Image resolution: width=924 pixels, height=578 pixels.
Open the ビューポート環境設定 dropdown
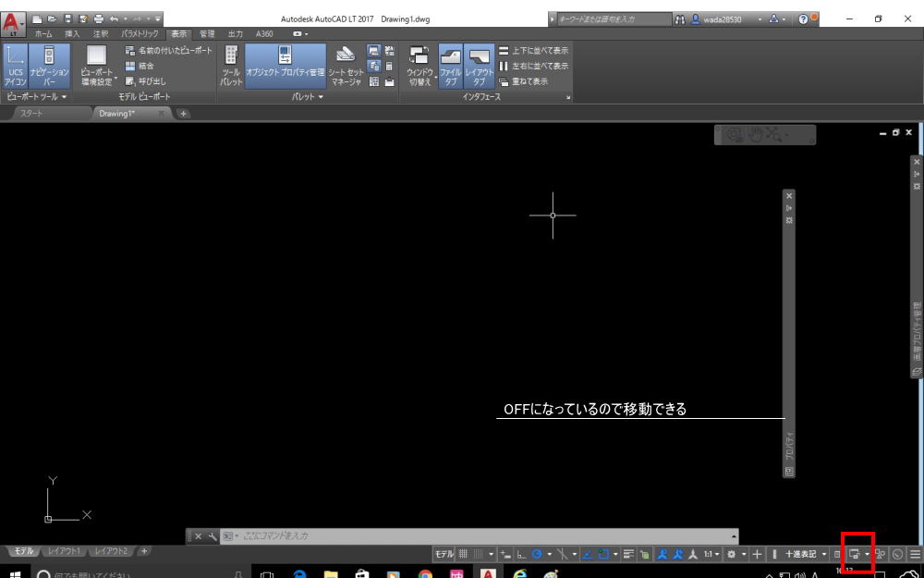click(97, 66)
